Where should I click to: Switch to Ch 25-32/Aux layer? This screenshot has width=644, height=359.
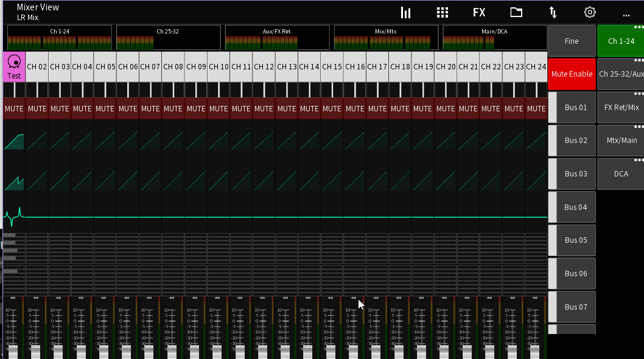[x=621, y=74]
